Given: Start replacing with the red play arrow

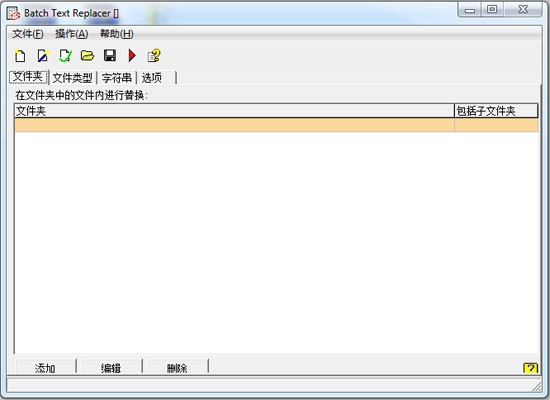Looking at the screenshot, I should tap(132, 55).
